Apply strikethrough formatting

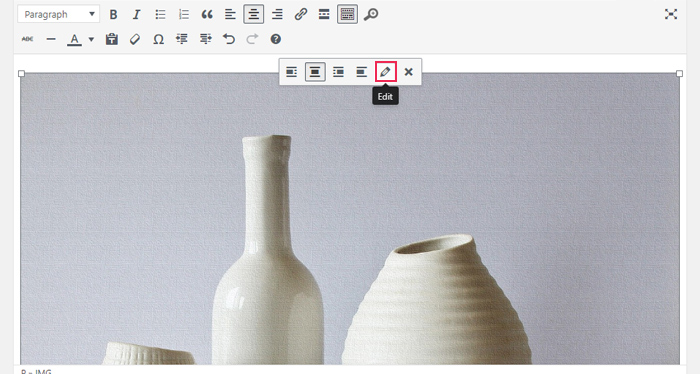point(27,39)
